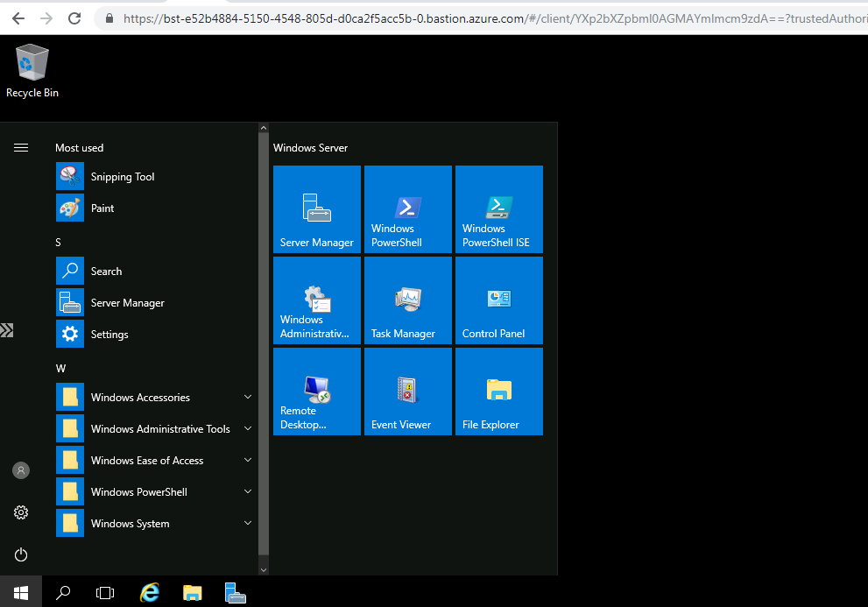
Task: Open Settings from the Start menu
Action: coord(109,334)
